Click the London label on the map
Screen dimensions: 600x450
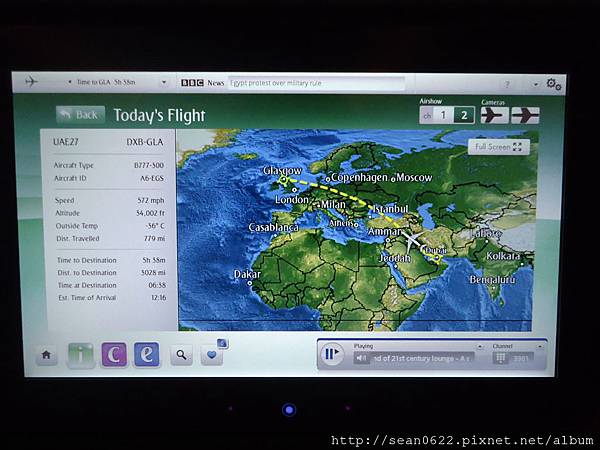coord(292,199)
